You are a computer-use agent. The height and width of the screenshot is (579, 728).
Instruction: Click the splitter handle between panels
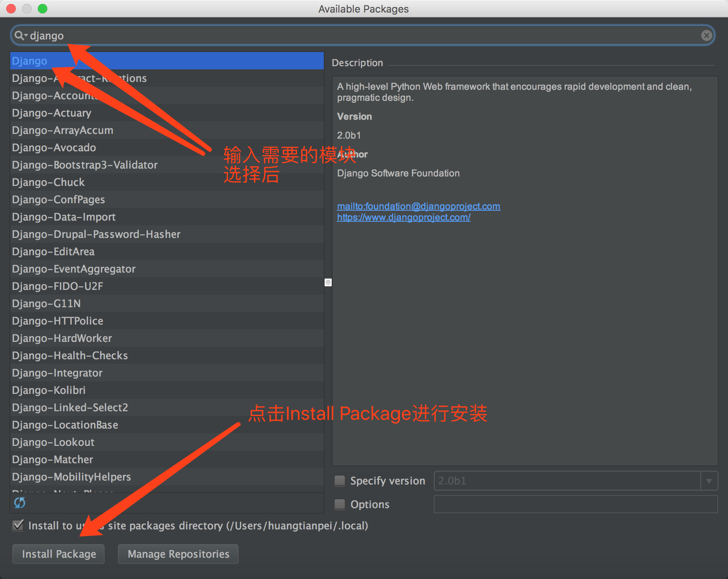(328, 282)
